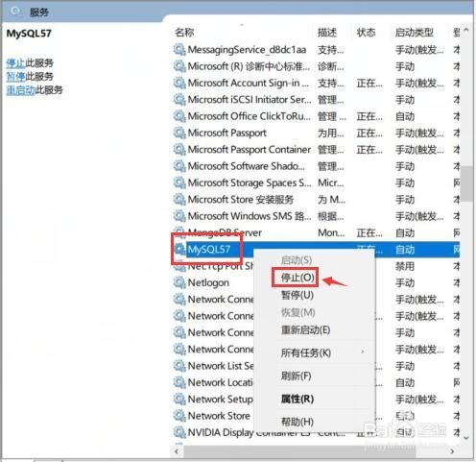Choose 启动(S) in context menu
Screen dimensions: 476x462
tap(297, 260)
